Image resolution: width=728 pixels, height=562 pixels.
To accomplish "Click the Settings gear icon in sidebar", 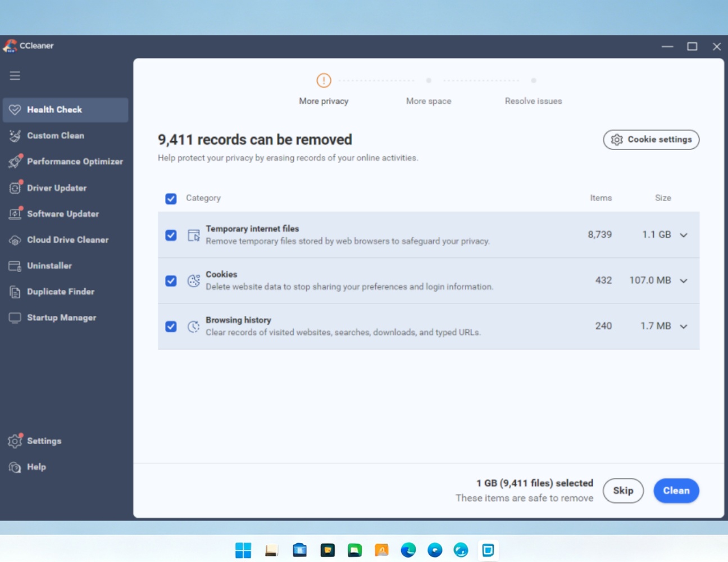I will click(x=15, y=441).
